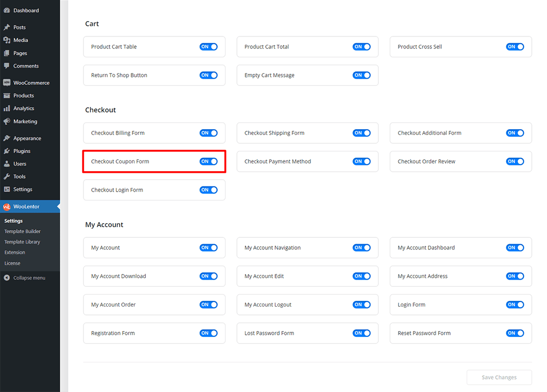
Task: Click the Marketing megaphone icon
Action: click(x=7, y=121)
